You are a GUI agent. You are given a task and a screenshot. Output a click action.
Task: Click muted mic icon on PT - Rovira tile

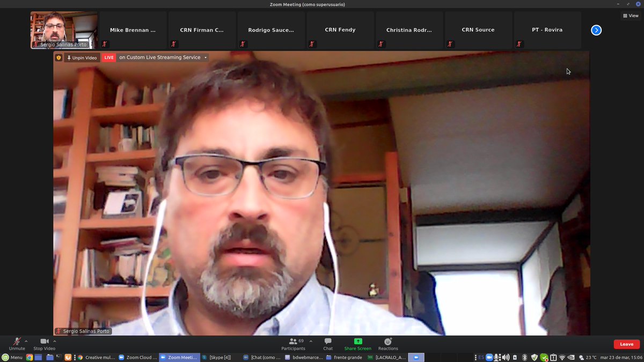tap(519, 44)
